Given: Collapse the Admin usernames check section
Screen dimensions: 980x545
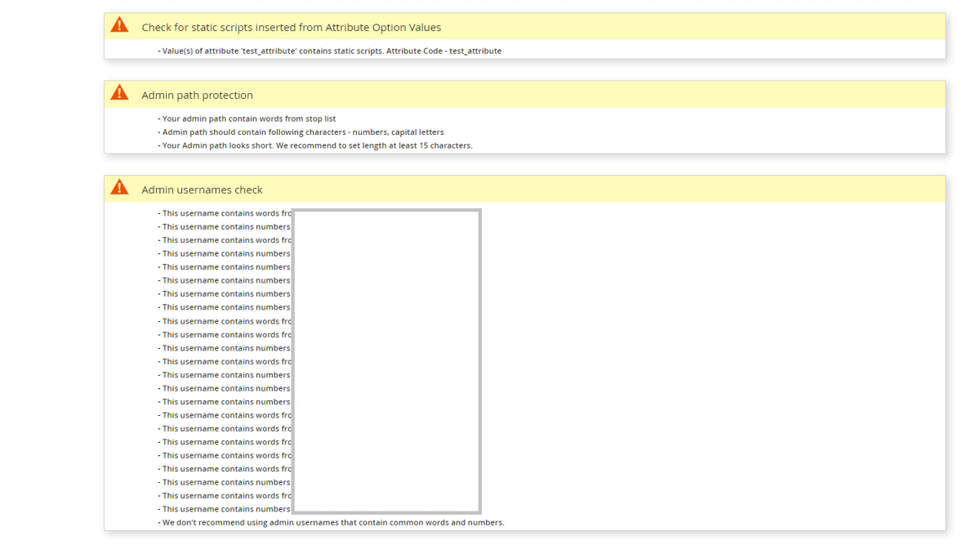Looking at the screenshot, I should 201,189.
